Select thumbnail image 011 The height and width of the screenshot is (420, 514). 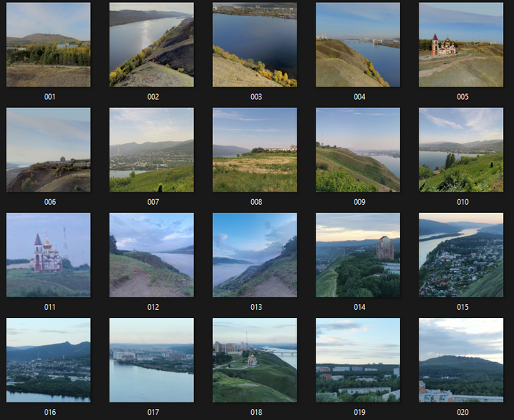point(48,255)
